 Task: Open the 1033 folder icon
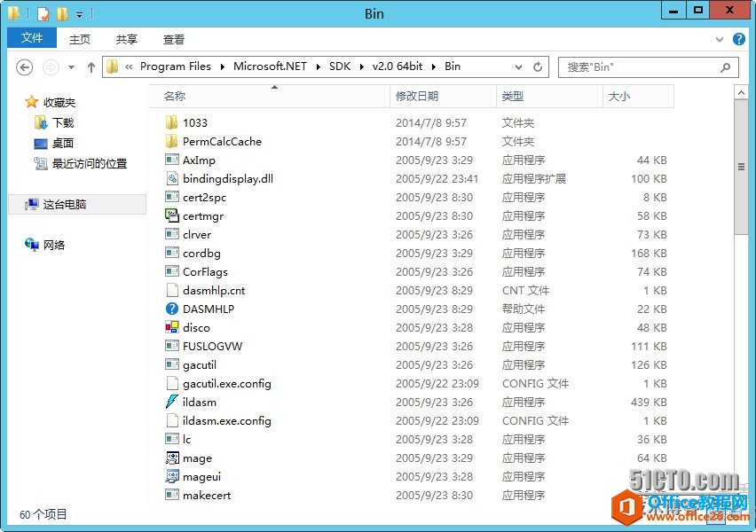coord(171,122)
